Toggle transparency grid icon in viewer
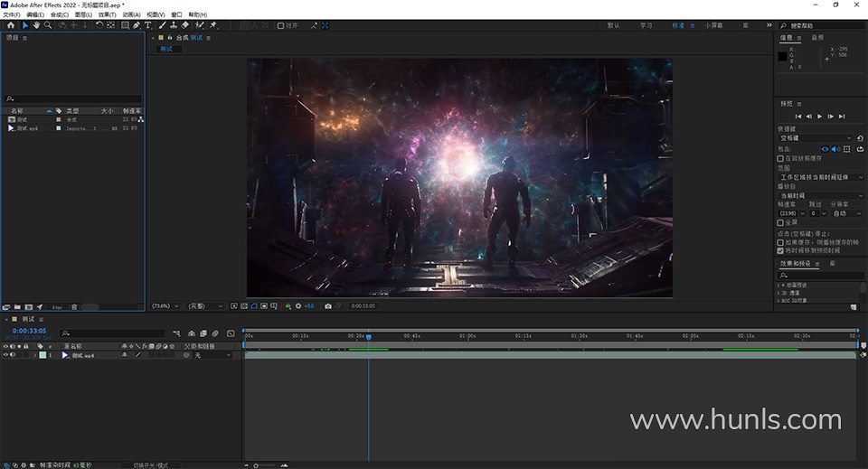 [x=244, y=305]
